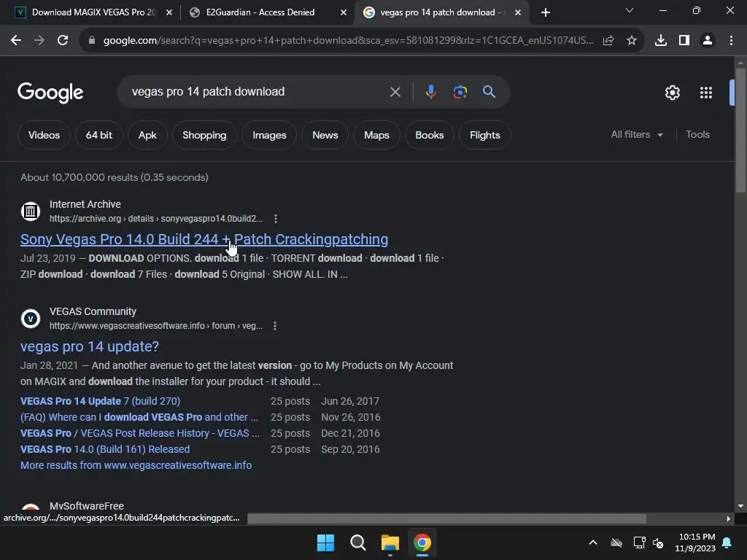Filter results by Images
The width and height of the screenshot is (747, 560).
pos(269,135)
